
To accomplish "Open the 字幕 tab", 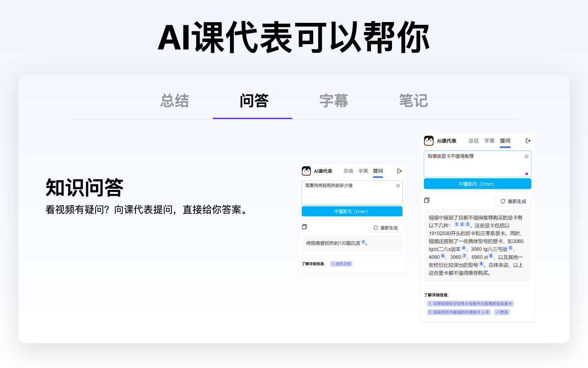I will coord(333,101).
